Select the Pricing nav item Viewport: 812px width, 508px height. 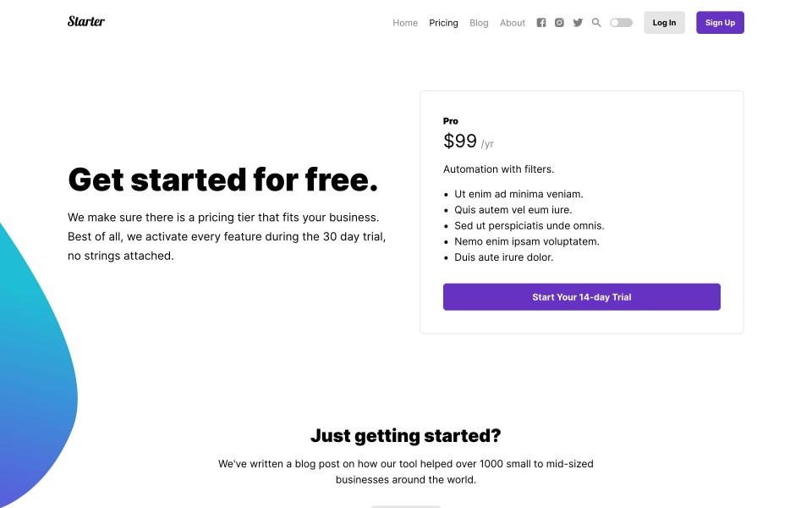(x=443, y=23)
